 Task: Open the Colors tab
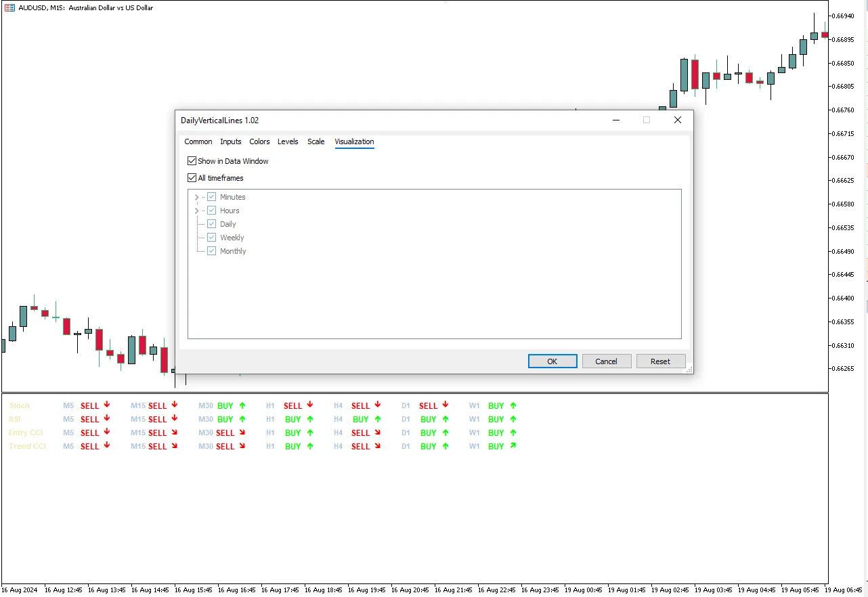tap(259, 141)
